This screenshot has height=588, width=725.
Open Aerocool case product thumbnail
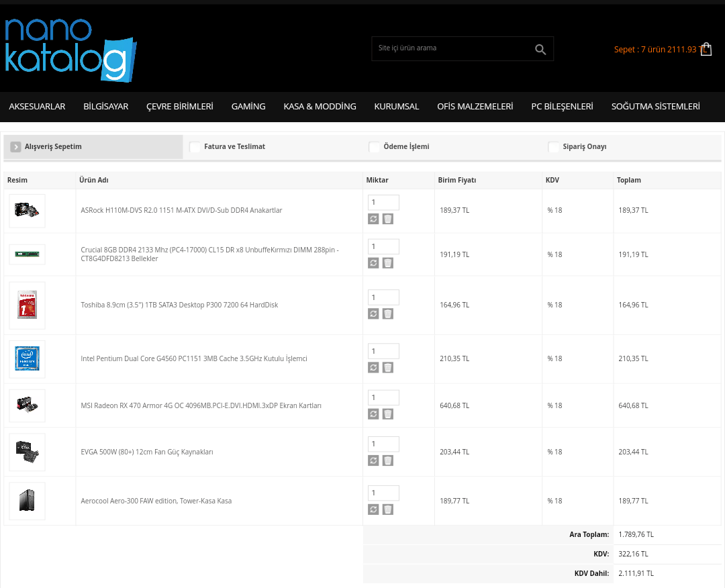pyautogui.click(x=28, y=501)
